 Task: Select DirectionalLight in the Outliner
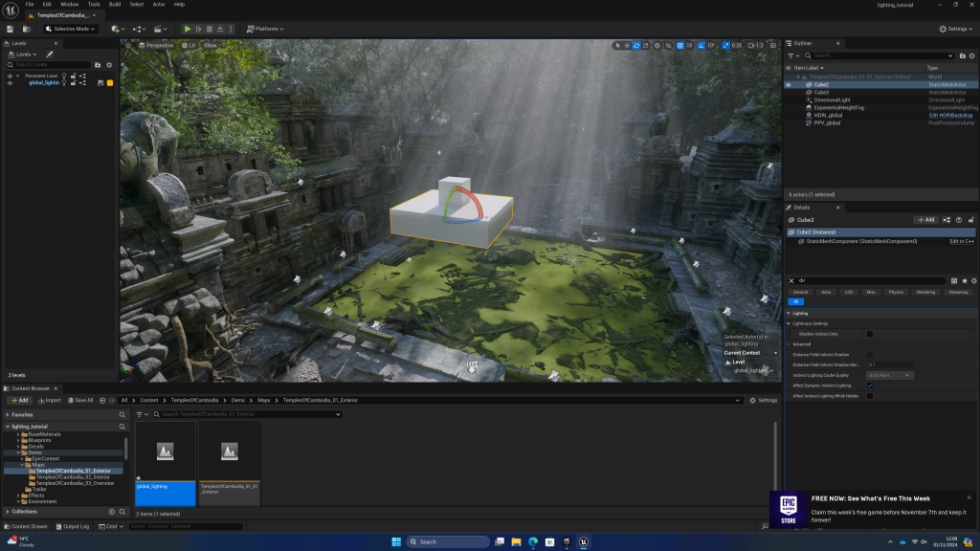click(832, 99)
